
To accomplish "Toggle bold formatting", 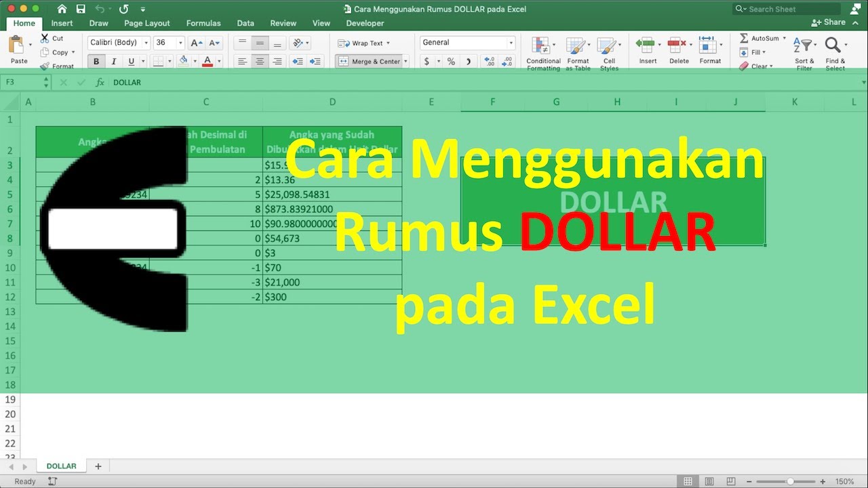I will pos(96,62).
